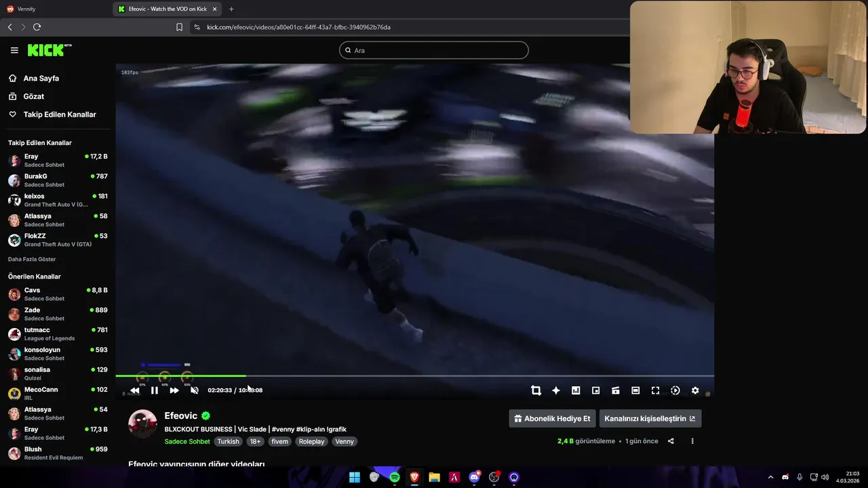Pause the video

click(155, 390)
